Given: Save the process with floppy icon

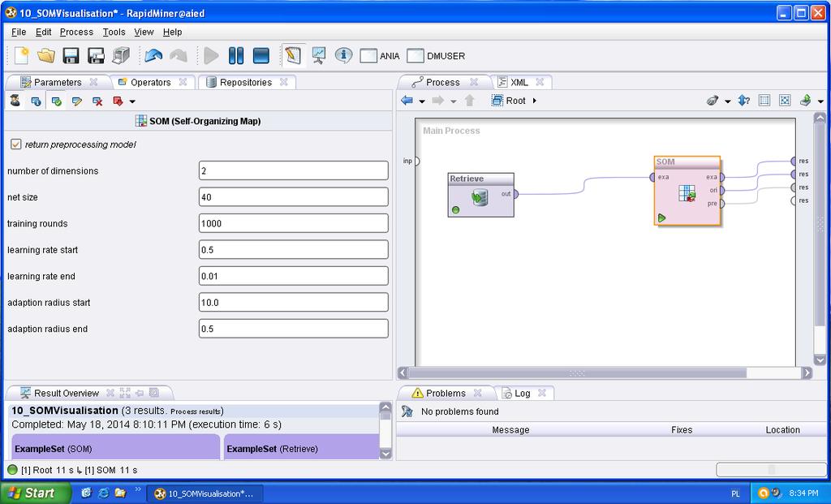Looking at the screenshot, I should (71, 56).
